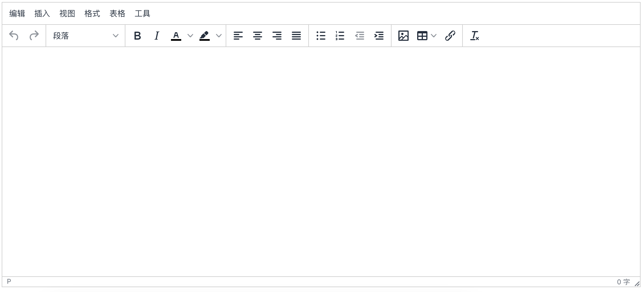644x292 pixels.
Task: Open the 段落 block format dropdown
Action: [85, 36]
